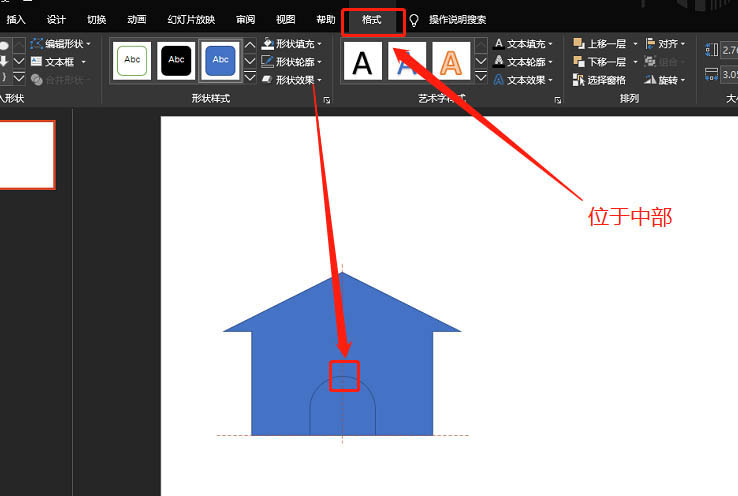Apply the white outlined Abc shape style
738x496 pixels.
[x=132, y=60]
